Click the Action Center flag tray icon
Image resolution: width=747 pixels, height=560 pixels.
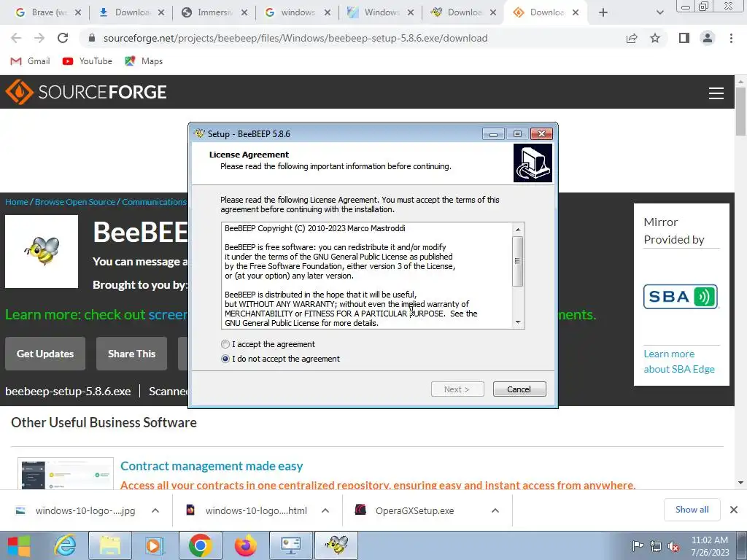[638, 546]
